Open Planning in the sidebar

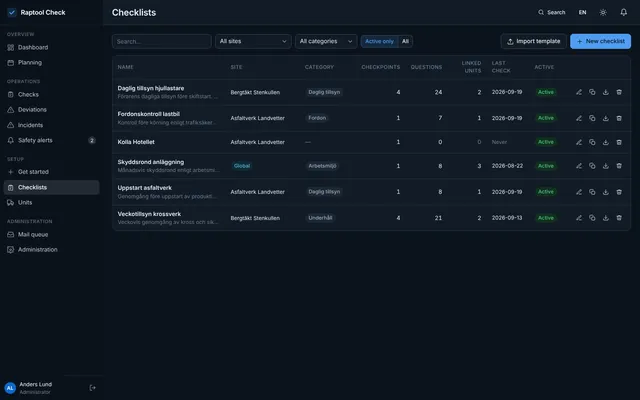(51, 62)
